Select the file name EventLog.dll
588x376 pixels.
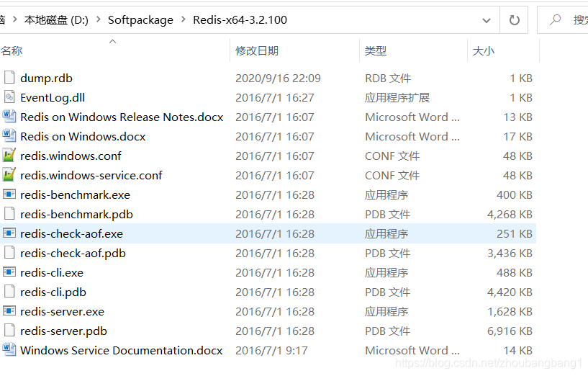pos(53,97)
